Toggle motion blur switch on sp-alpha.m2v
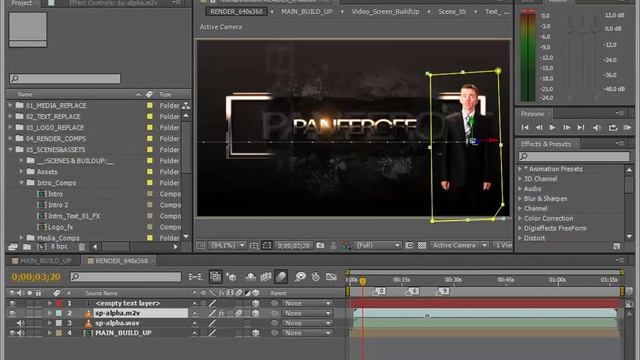640x360 pixels. [238, 313]
